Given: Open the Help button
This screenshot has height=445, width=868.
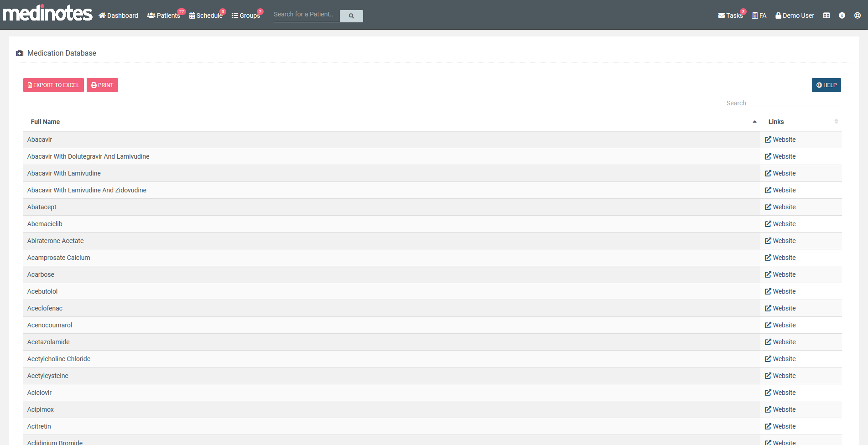Looking at the screenshot, I should pos(826,85).
